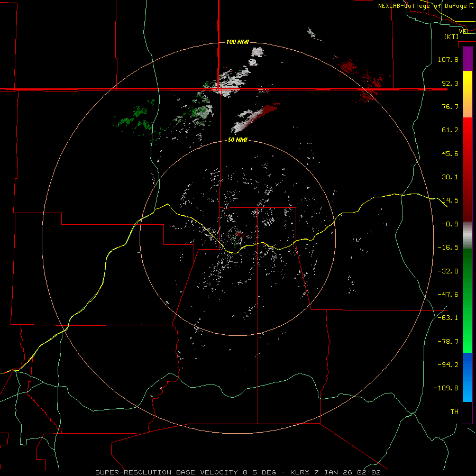Click the "NEXLAB-College of DuPage" credit text
The image size is (476, 476).
tap(422, 6)
